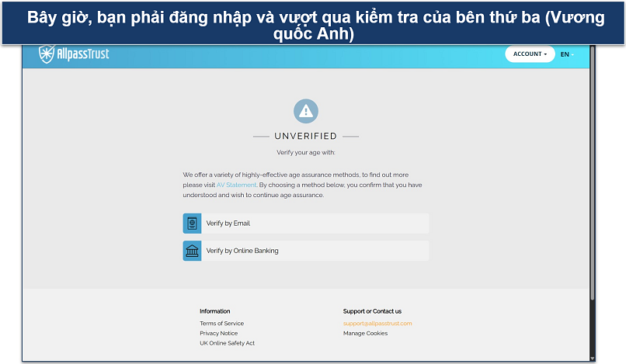Viewport: 626px width, 364px height.
Task: Click the online banking building icon
Action: (192, 251)
